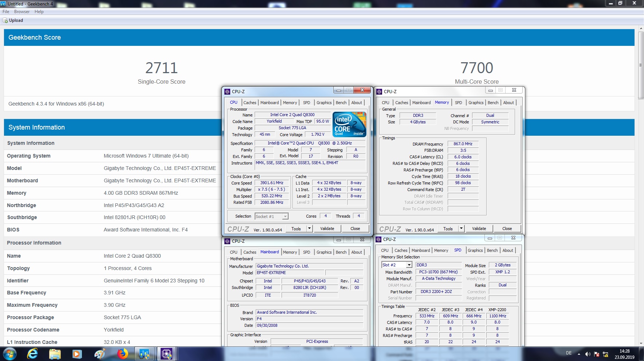Click the Upload icon in Geekbench toolbar
Image resolution: width=644 pixels, height=361 pixels.
[x=5, y=21]
